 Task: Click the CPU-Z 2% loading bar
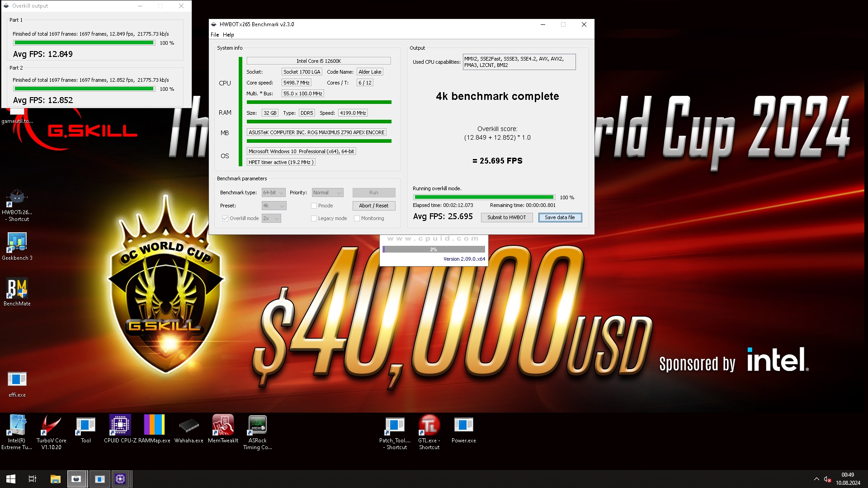(434, 249)
